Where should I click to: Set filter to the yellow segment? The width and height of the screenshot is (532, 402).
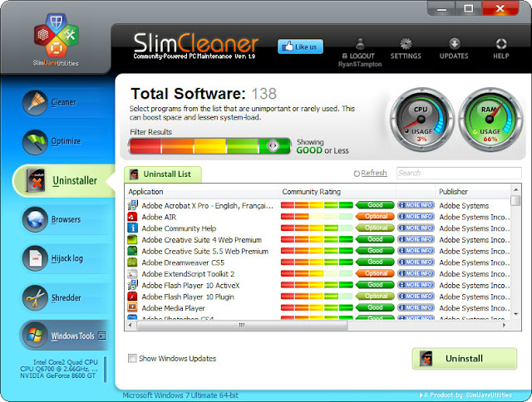[210, 145]
